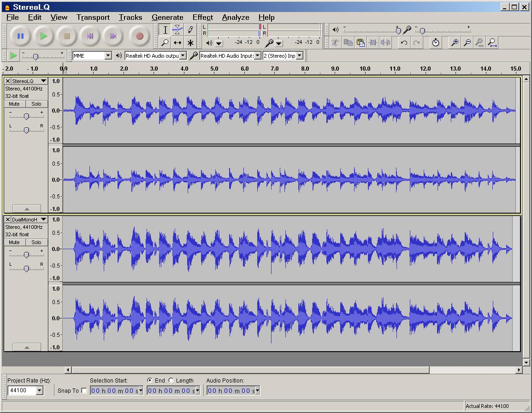Select the Envelope tool
Screen dimensions: 532x413
[177, 30]
